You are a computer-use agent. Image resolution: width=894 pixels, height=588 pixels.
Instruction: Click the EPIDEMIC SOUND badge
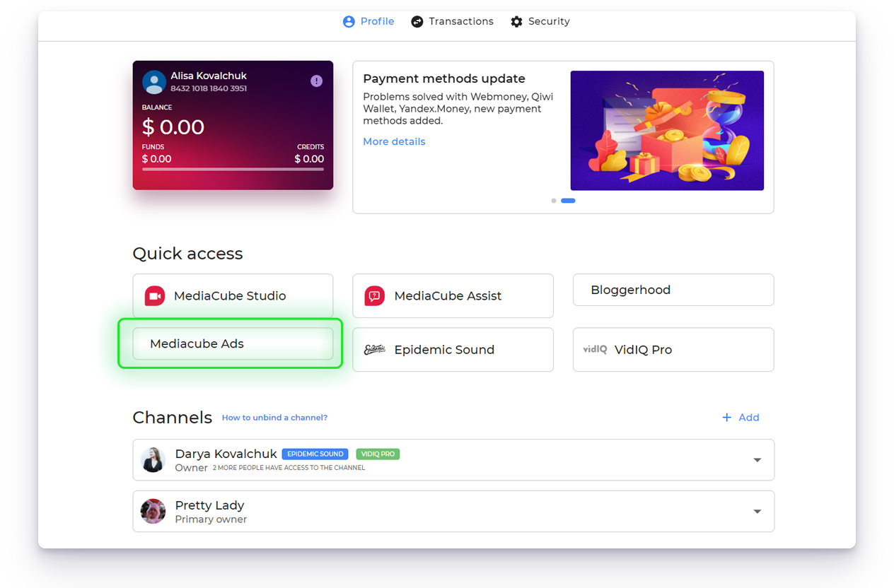pyautogui.click(x=315, y=454)
